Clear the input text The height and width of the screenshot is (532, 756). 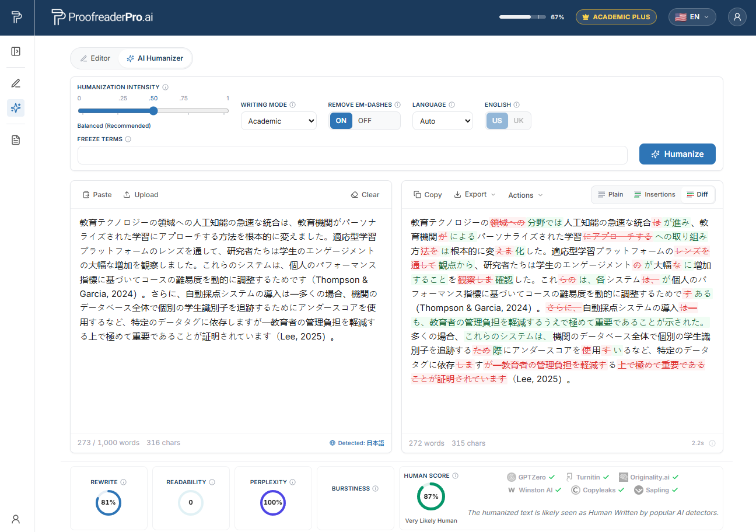(x=365, y=195)
